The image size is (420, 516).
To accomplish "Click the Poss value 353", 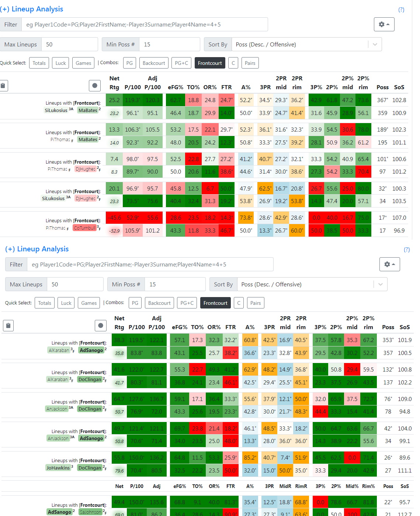I will [x=388, y=340].
